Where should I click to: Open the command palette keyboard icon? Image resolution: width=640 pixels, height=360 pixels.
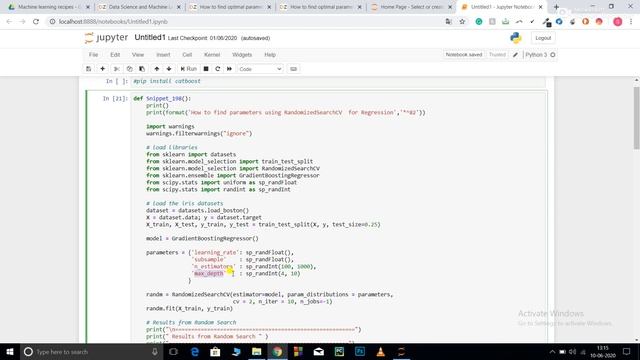[293, 69]
